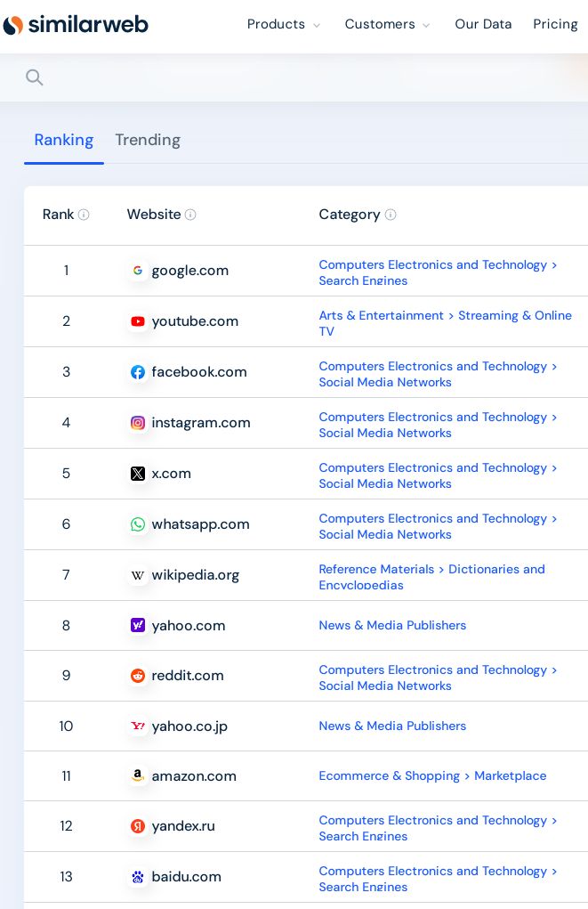Open the facebook.com site link

coord(199,371)
